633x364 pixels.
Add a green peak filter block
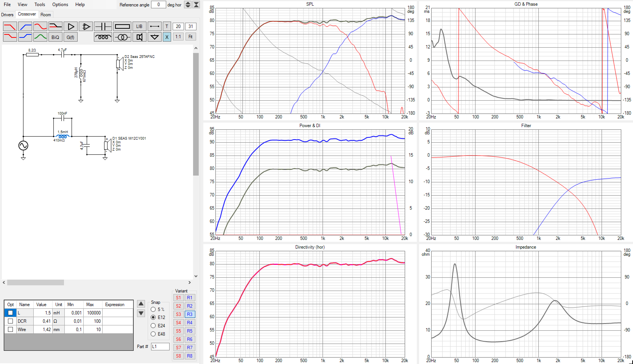click(40, 37)
